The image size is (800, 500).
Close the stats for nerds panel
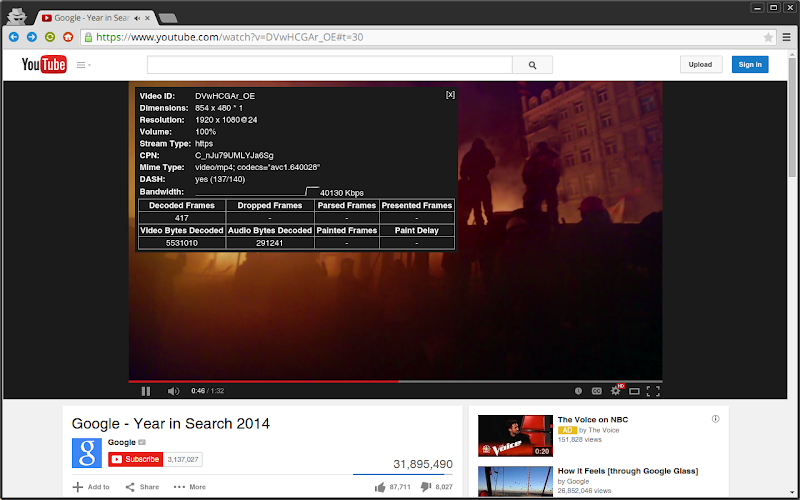click(450, 95)
